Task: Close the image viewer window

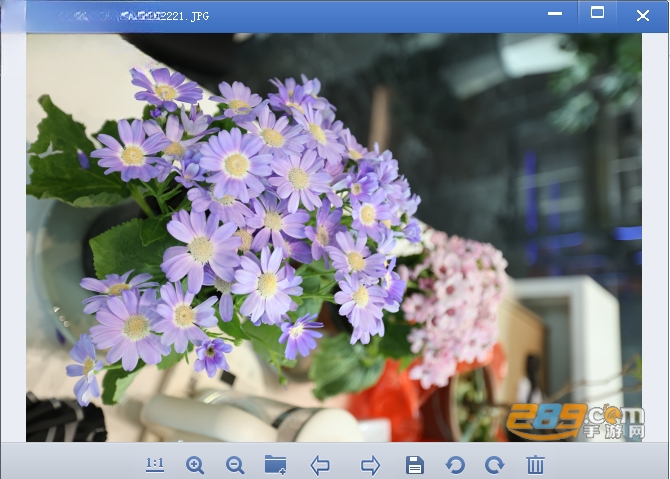Action: 643,16
